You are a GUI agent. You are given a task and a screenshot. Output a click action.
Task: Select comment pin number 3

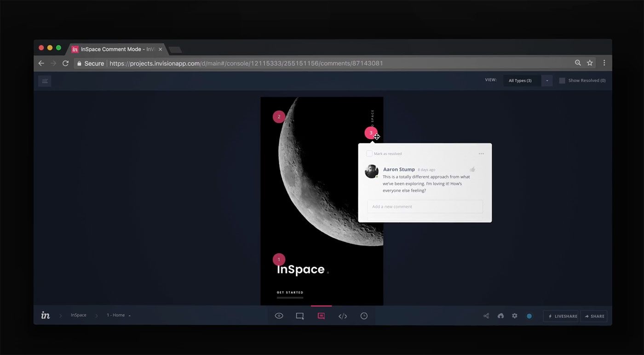click(x=371, y=133)
